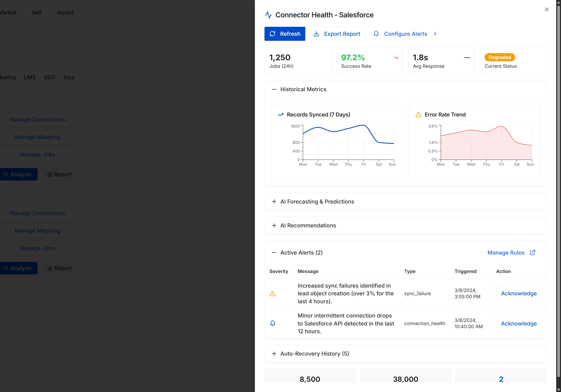The height and width of the screenshot is (392, 561).
Task: Click the bell severity icon on connection alert
Action: [x=272, y=323]
